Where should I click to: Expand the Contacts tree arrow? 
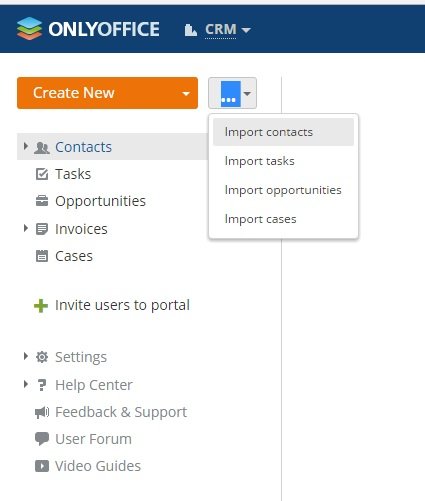[26, 146]
